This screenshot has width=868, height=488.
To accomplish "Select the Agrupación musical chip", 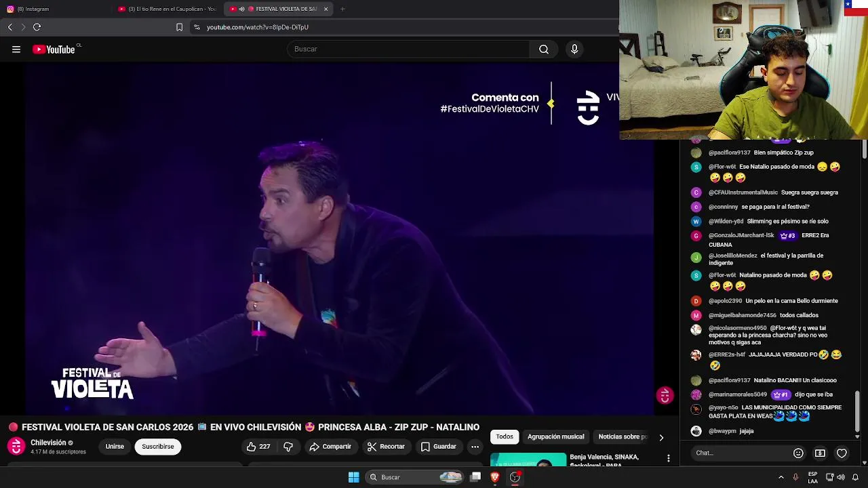I will 555,437.
